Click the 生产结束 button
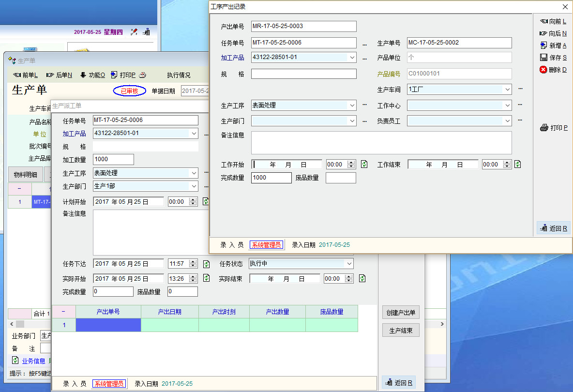573x392 pixels. click(x=401, y=331)
